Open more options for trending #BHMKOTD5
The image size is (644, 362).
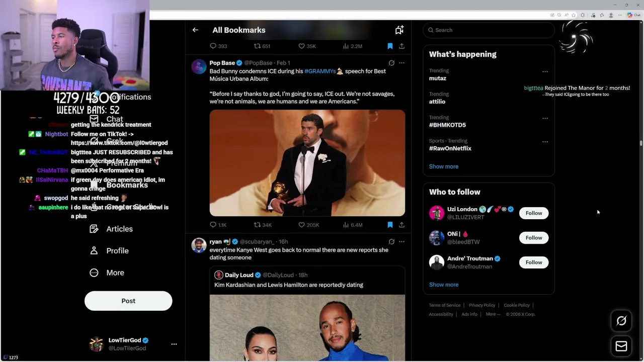(x=545, y=119)
